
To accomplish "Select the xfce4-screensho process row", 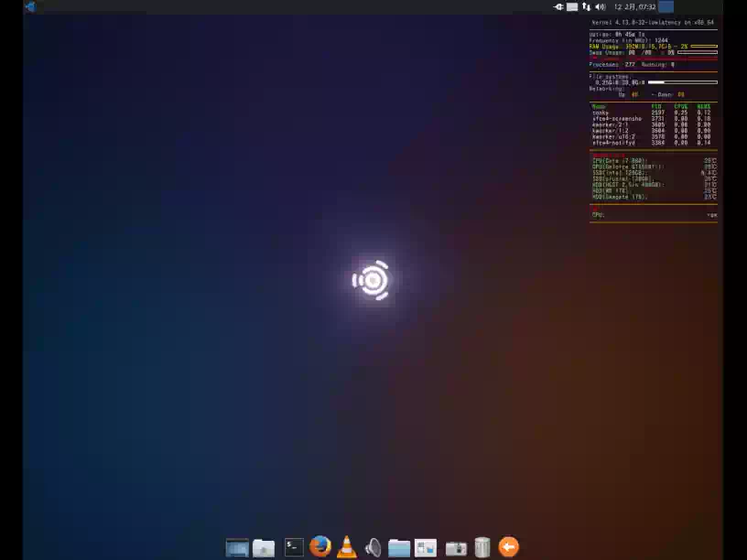I will 651,119.
